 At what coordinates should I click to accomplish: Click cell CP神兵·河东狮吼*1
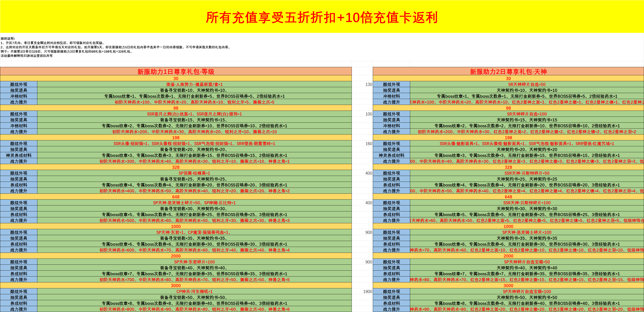pyautogui.click(x=194, y=292)
